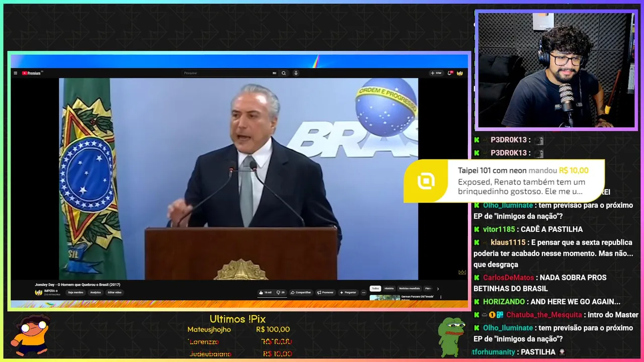Click the Compartilhar share button
This screenshot has height=362, width=644.
tap(301, 292)
